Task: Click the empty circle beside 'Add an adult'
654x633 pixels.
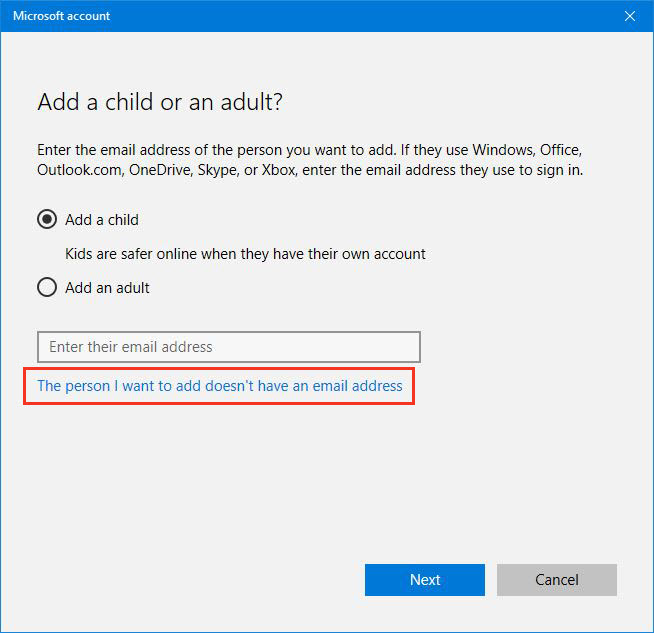Action: point(47,288)
